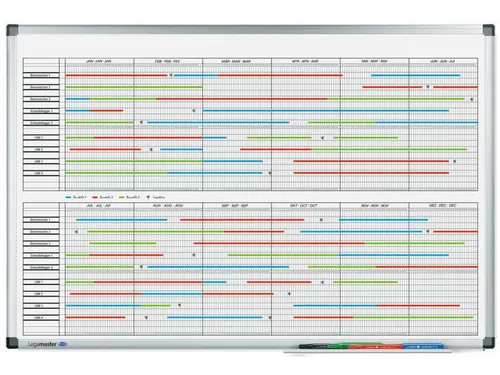
Task: Select Schaufelbagger 1 label in July–December grid
Action: (x=41, y=256)
